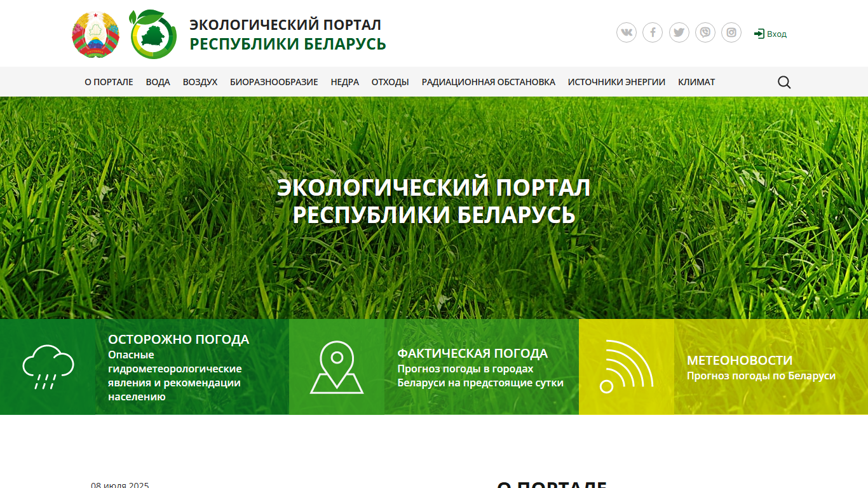The width and height of the screenshot is (868, 488).
Task: Click the login arrow icon beside Вход
Action: [759, 34]
